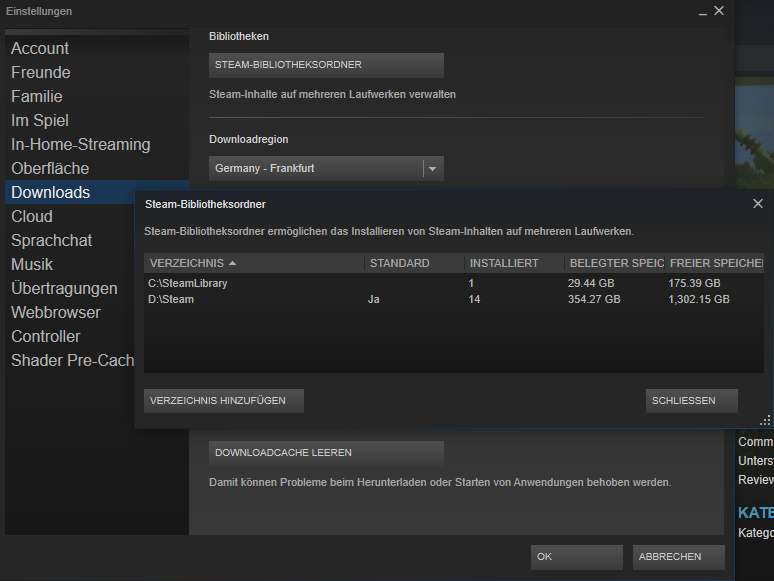Minimize the Einstellungen window
Image resolution: width=774 pixels, height=581 pixels.
[703, 12]
